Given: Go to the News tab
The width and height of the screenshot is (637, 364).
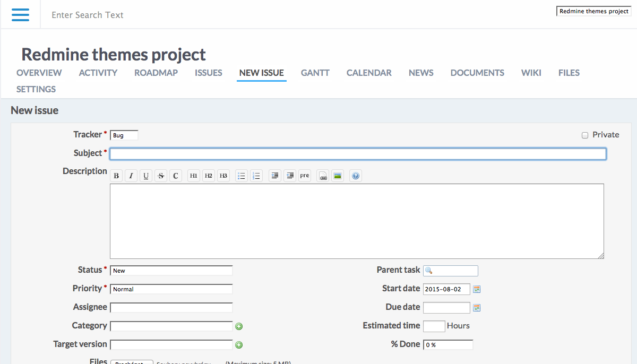Looking at the screenshot, I should point(421,73).
